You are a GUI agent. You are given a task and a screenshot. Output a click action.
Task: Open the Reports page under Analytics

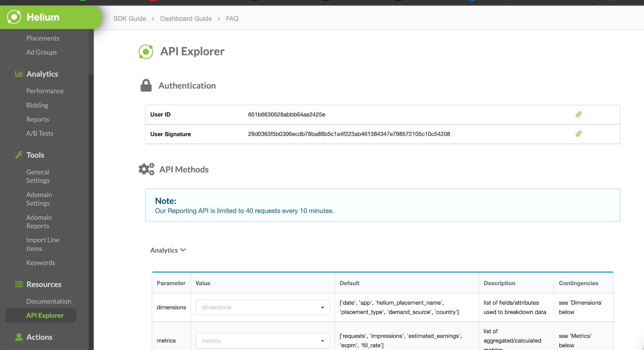37,119
